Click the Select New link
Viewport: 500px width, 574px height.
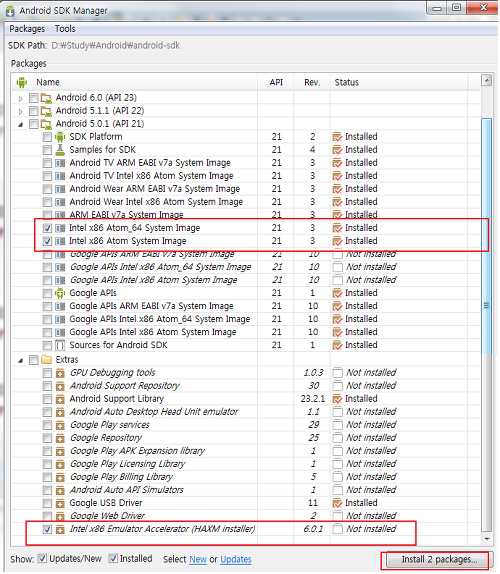click(198, 559)
